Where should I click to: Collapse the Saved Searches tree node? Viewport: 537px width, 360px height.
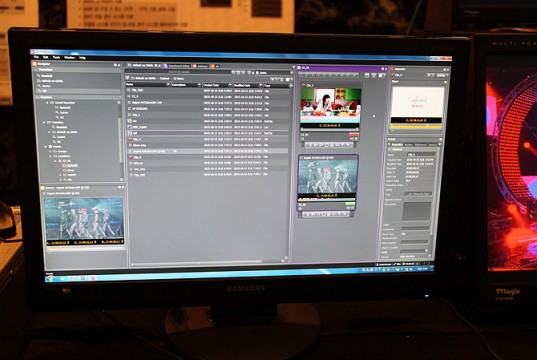pos(48,102)
